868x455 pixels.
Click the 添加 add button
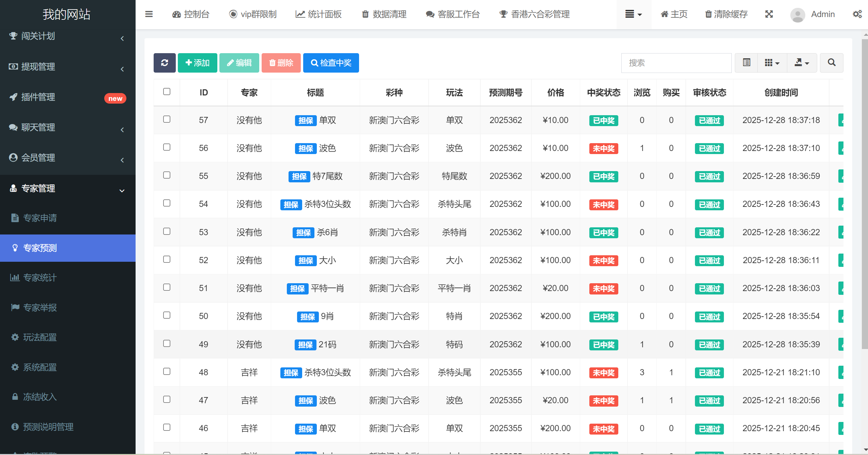[197, 63]
